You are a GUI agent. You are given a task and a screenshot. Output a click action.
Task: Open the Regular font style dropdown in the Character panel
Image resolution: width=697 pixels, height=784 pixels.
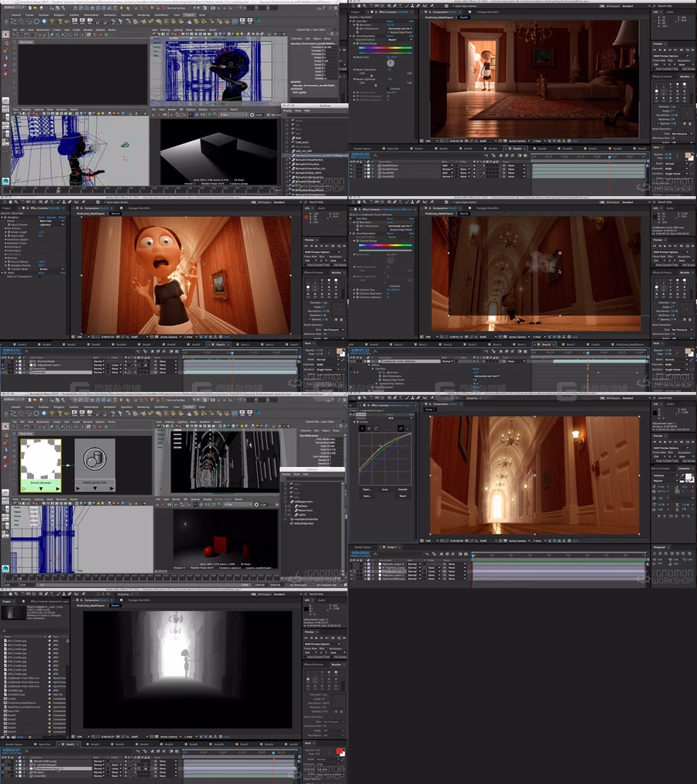pos(666,480)
